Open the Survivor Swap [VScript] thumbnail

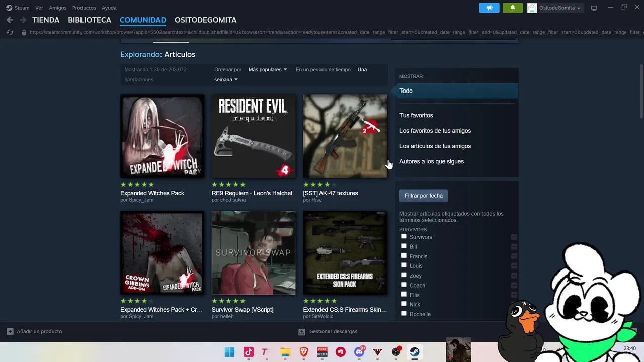click(x=254, y=253)
